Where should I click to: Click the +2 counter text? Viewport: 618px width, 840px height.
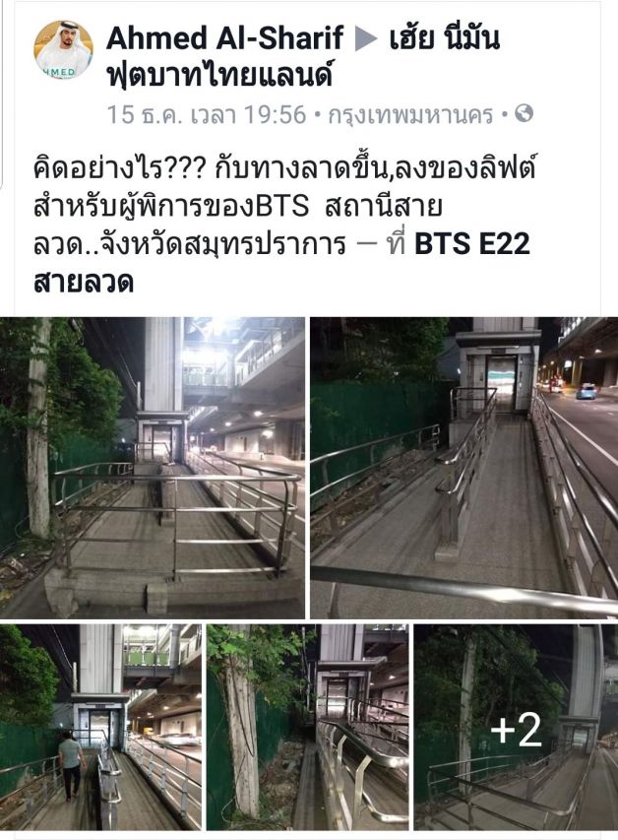tap(516, 729)
